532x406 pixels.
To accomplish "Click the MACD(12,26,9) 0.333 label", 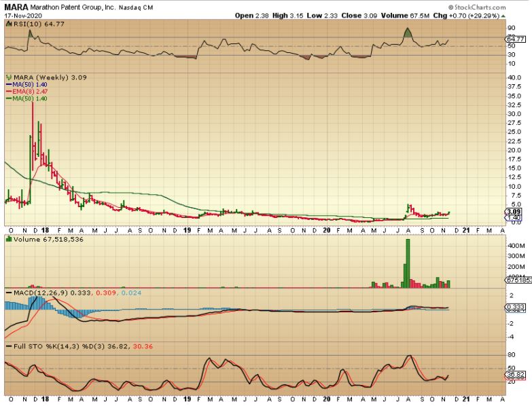I will click(52, 293).
